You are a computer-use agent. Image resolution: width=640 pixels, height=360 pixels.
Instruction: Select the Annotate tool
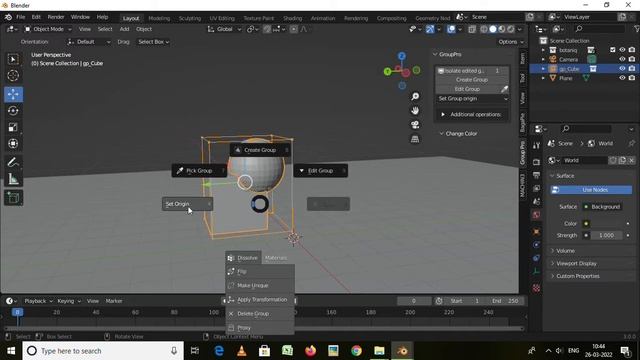[13, 162]
